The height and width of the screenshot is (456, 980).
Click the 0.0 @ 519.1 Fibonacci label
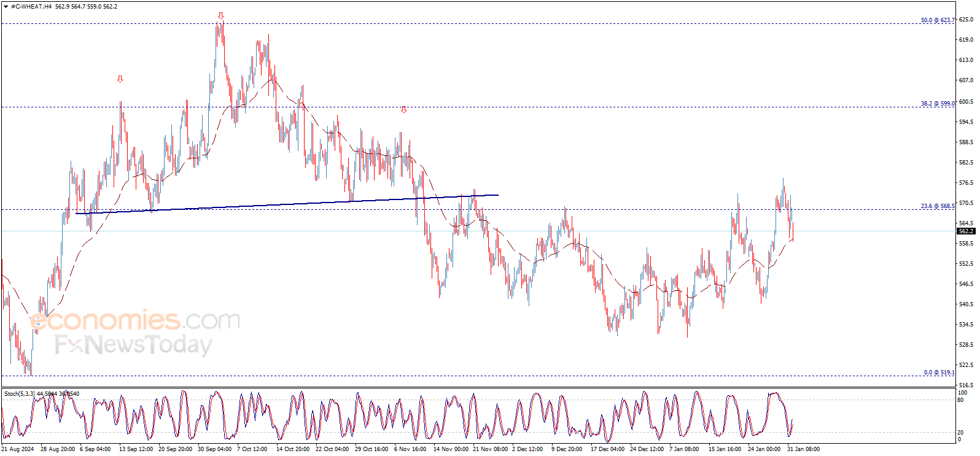[939, 373]
